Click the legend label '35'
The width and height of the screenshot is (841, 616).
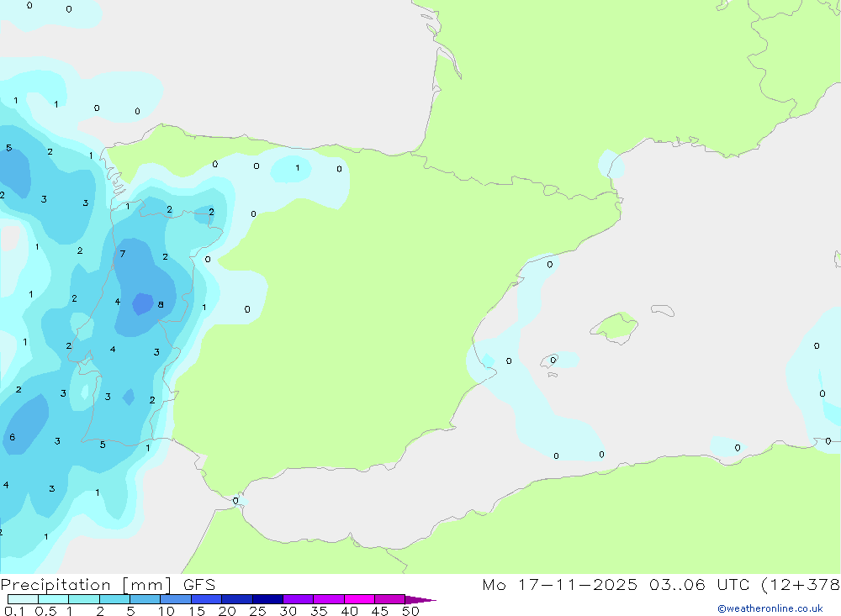coord(319,611)
